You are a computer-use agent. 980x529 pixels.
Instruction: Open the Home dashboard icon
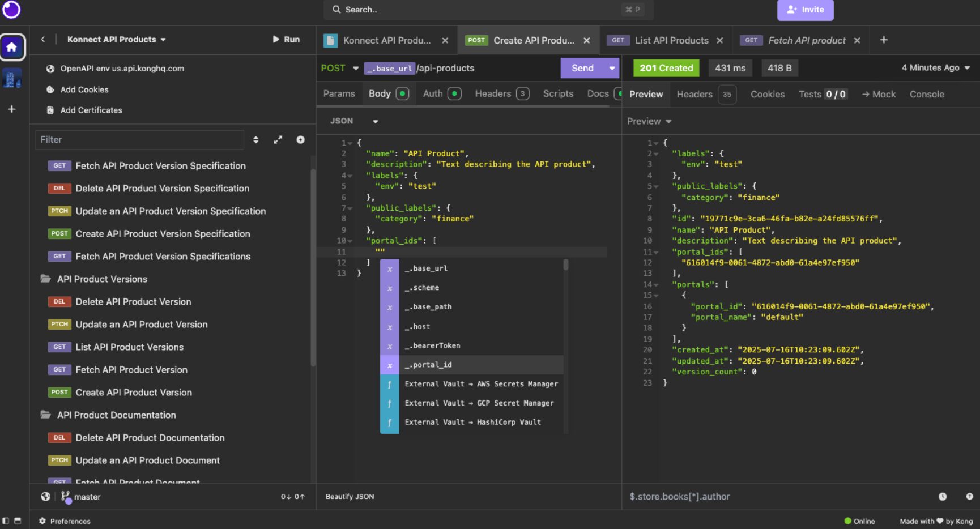(x=12, y=47)
